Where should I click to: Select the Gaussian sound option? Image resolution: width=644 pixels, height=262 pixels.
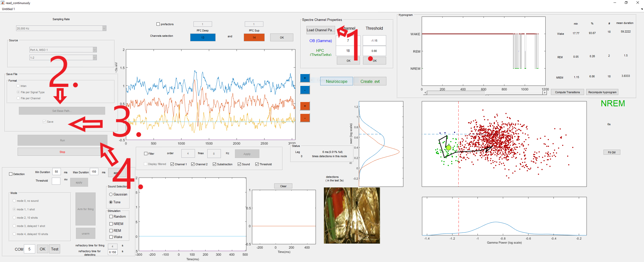click(111, 194)
